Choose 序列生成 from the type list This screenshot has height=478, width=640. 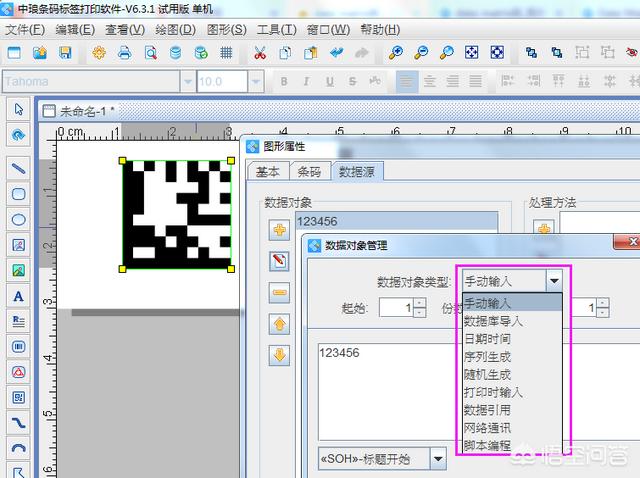point(512,357)
